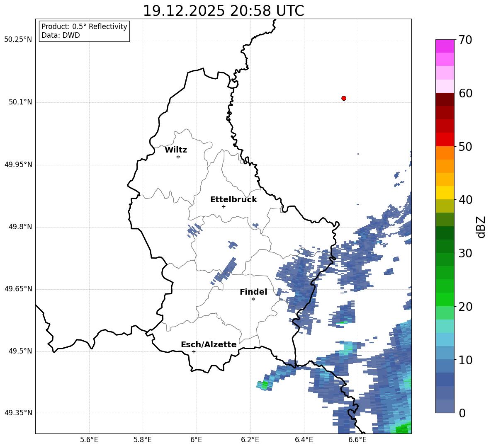This screenshot has width=491, height=448.
Task: Click the colorbar tick label "50"
Action: click(465, 147)
